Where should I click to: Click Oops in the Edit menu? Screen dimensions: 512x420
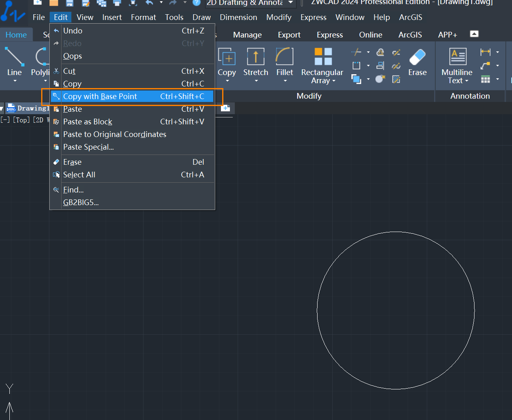(132, 56)
